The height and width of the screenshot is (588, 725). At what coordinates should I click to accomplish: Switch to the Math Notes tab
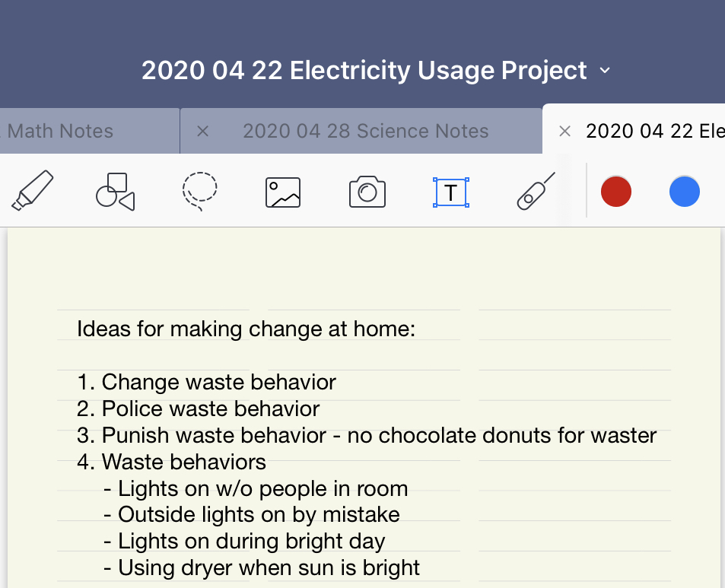[61, 131]
